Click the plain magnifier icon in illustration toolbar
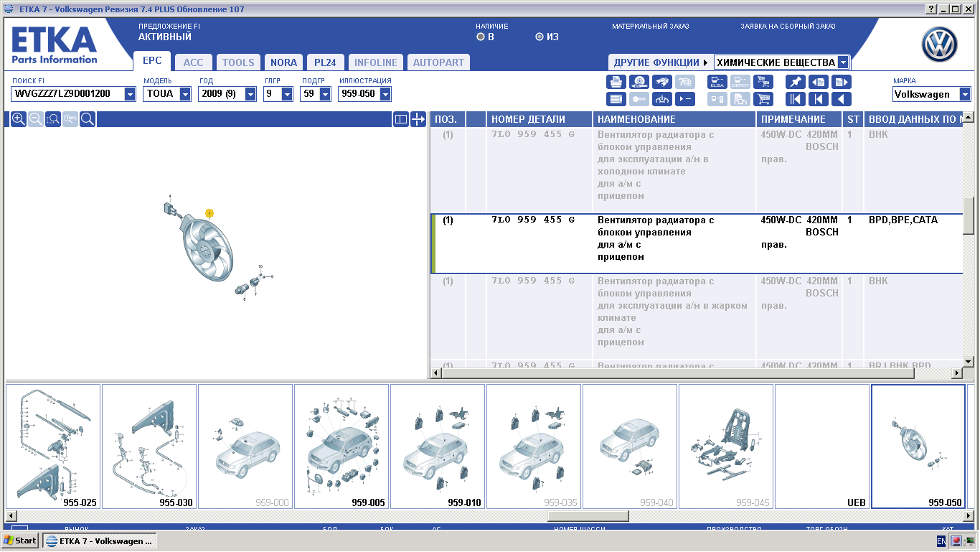980x552 pixels. [88, 119]
